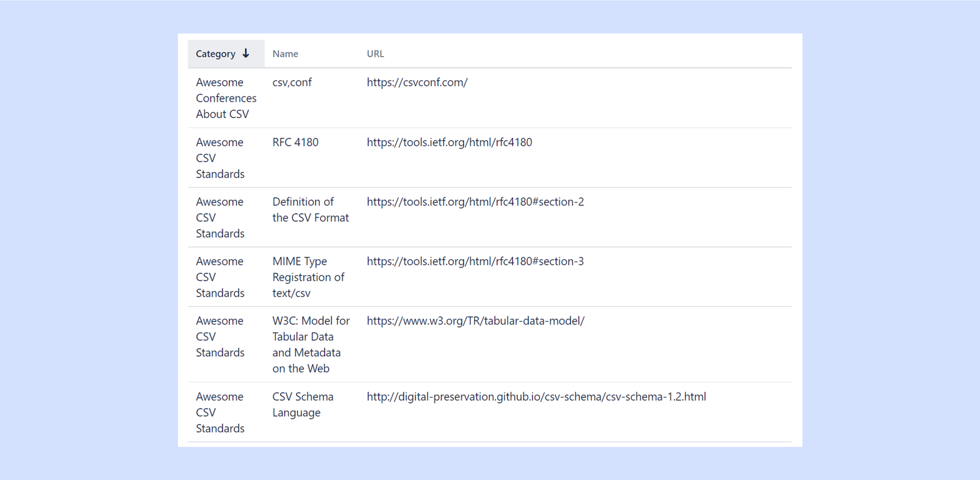The width and height of the screenshot is (980, 480).
Task: Open the W3C tabular-data-model URL
Action: coord(475,321)
